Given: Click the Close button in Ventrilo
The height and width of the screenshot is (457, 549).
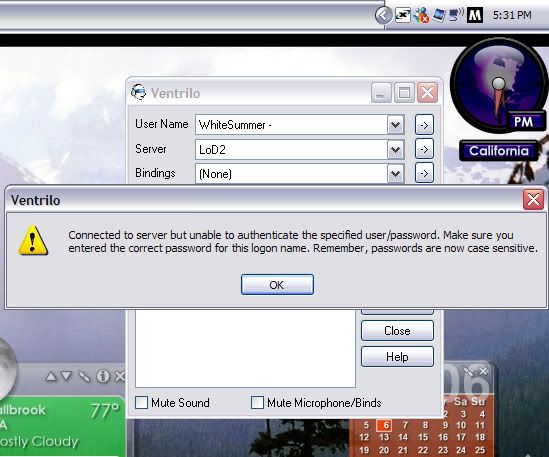Looking at the screenshot, I should coord(397,331).
